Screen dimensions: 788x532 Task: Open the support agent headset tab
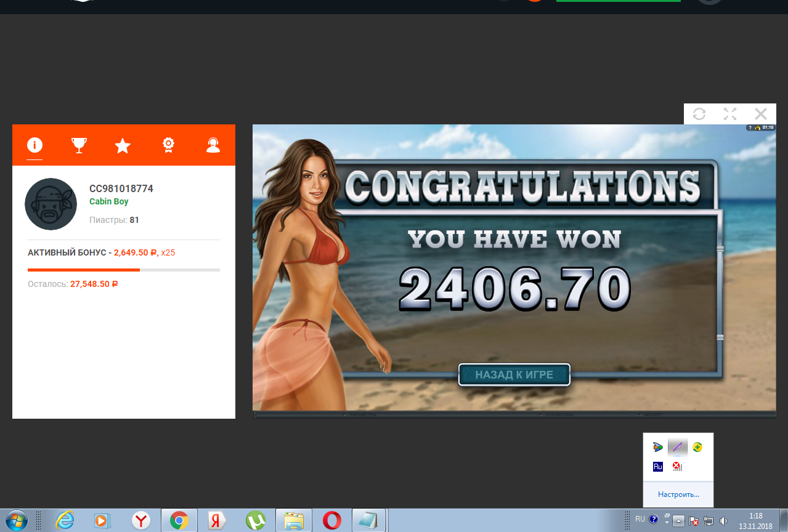point(213,145)
